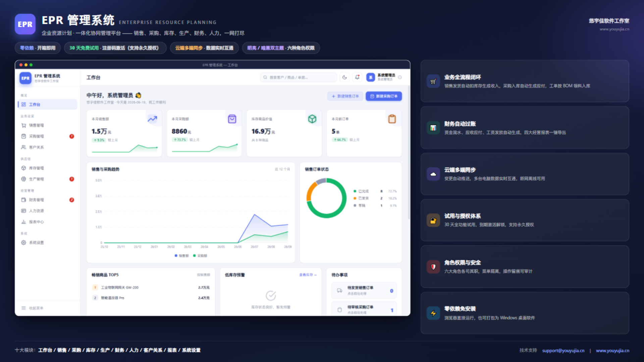Click the 库存管理 cube icon
This screenshot has height=362, width=644.
[23, 168]
